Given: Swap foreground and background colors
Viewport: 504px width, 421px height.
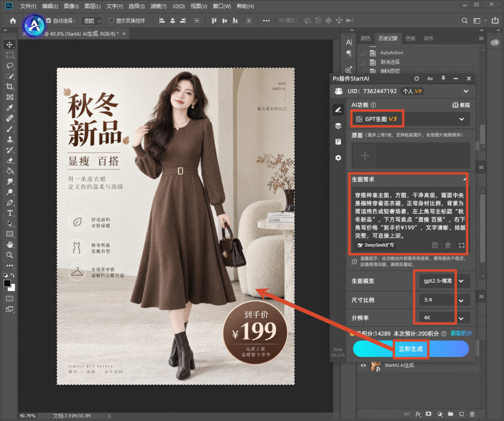Looking at the screenshot, I should 12,275.
